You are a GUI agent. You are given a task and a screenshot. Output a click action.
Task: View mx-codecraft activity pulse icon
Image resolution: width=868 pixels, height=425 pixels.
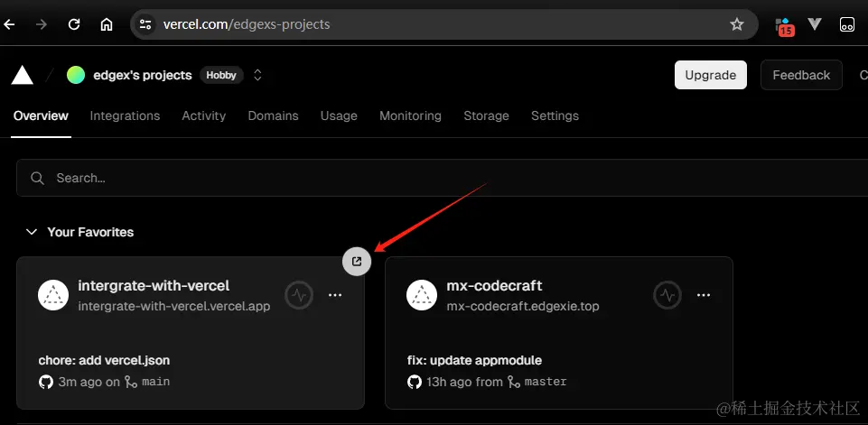(667, 295)
